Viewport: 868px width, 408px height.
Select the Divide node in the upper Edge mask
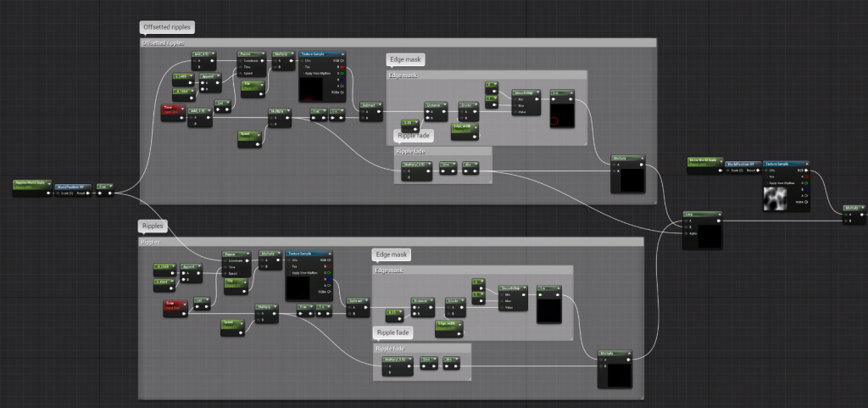coord(469,106)
